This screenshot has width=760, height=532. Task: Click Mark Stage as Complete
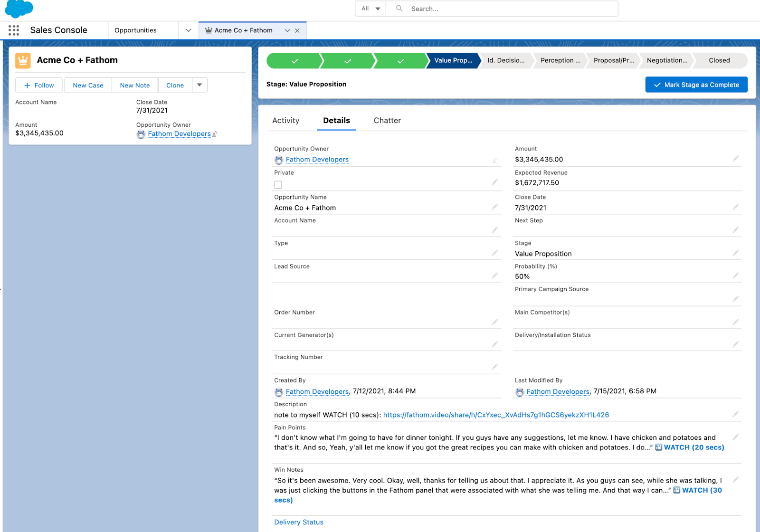point(696,85)
